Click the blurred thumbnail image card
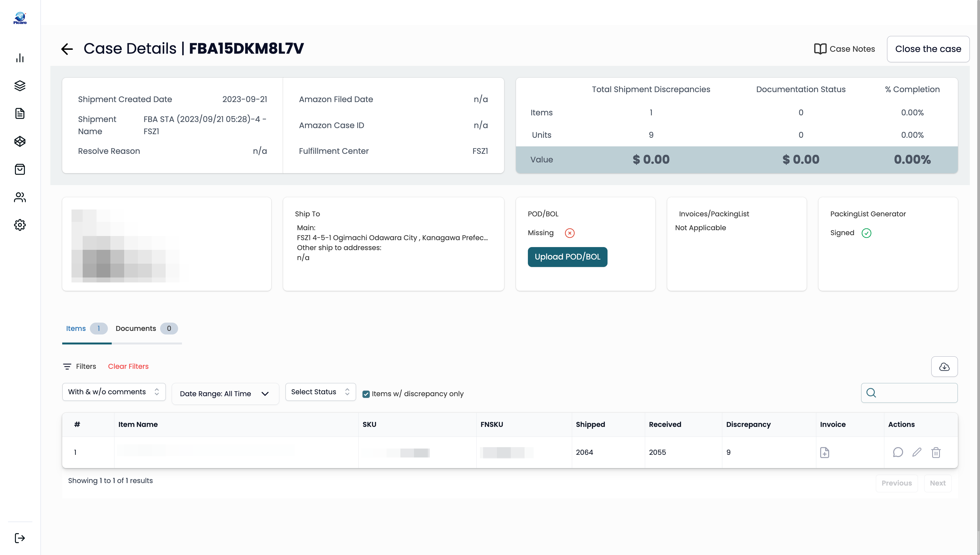The height and width of the screenshot is (555, 980). coord(167,244)
